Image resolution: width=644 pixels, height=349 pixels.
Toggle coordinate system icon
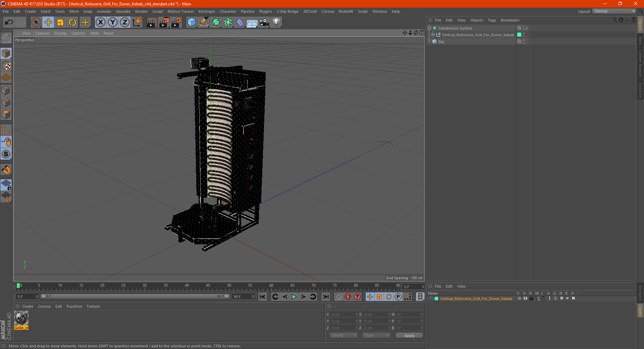(137, 22)
